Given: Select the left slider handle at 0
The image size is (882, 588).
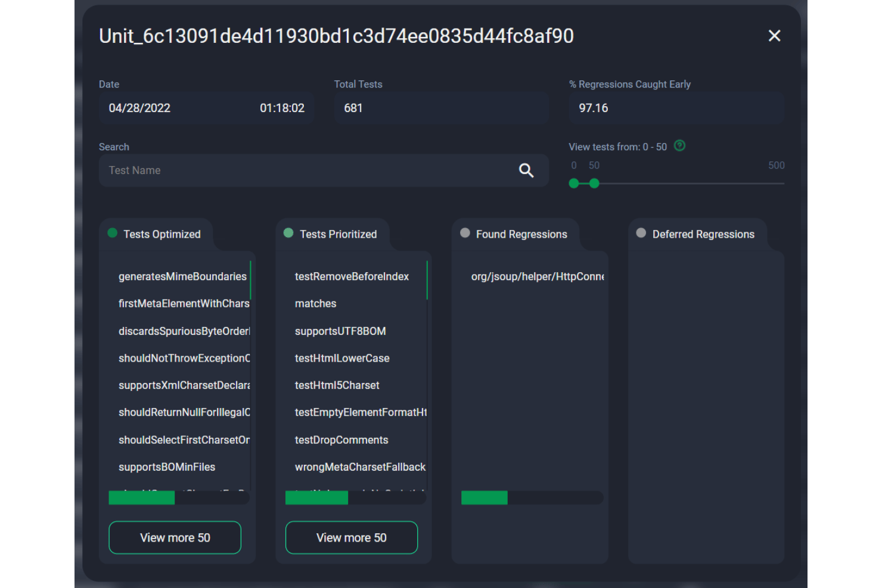Looking at the screenshot, I should pos(574,183).
